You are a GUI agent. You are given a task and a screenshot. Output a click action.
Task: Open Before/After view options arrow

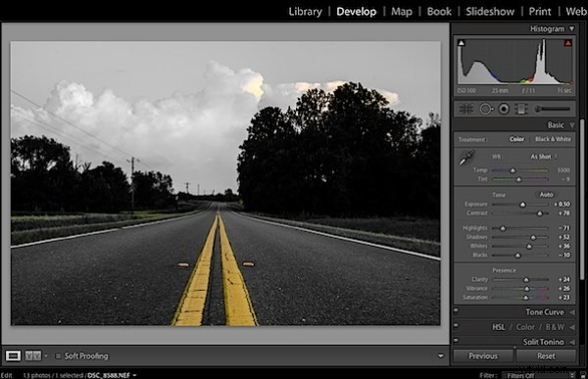(x=46, y=356)
